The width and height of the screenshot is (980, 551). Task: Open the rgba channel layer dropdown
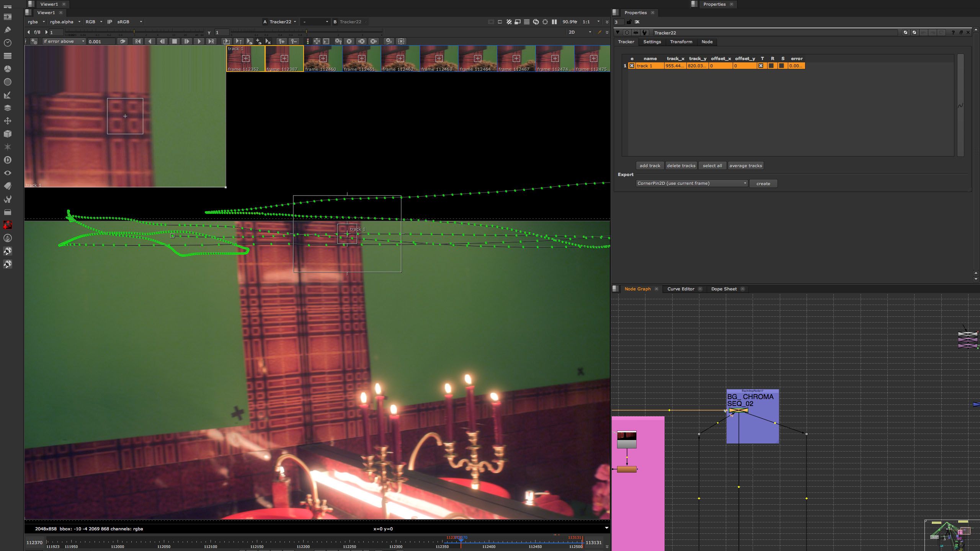(36, 22)
